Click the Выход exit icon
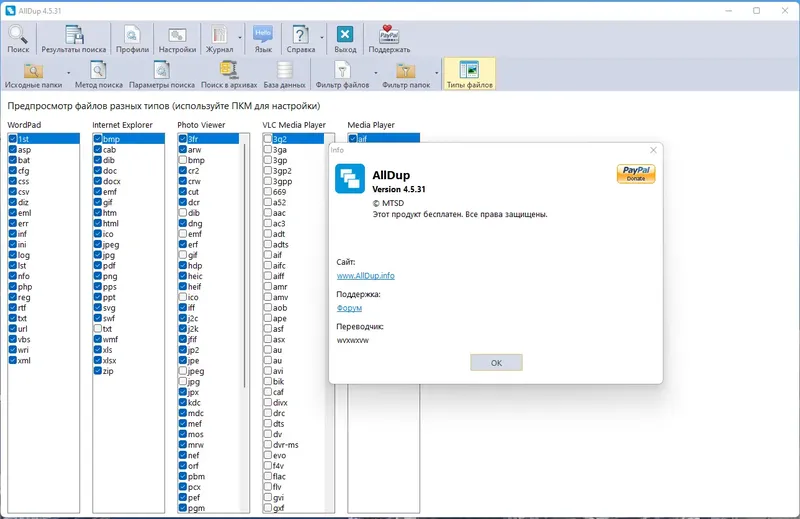Image resolution: width=800 pixels, height=519 pixels. [345, 39]
